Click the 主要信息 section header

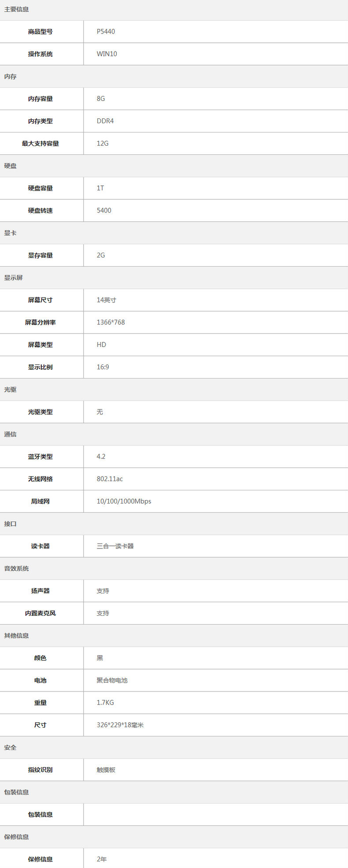click(x=17, y=9)
